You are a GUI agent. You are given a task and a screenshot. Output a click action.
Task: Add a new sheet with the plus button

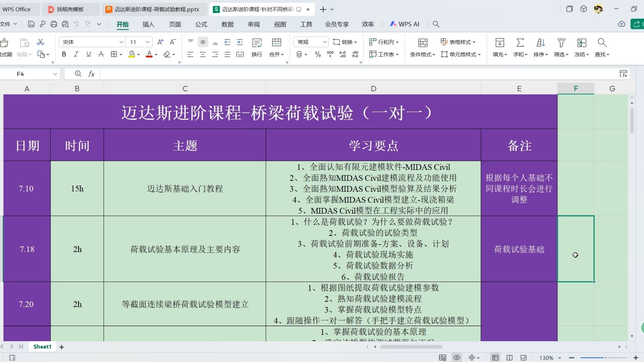(61, 346)
